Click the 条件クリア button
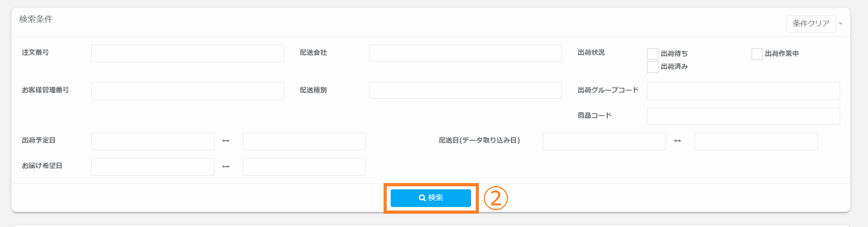Screen dimensions: 868x227 point(810,24)
